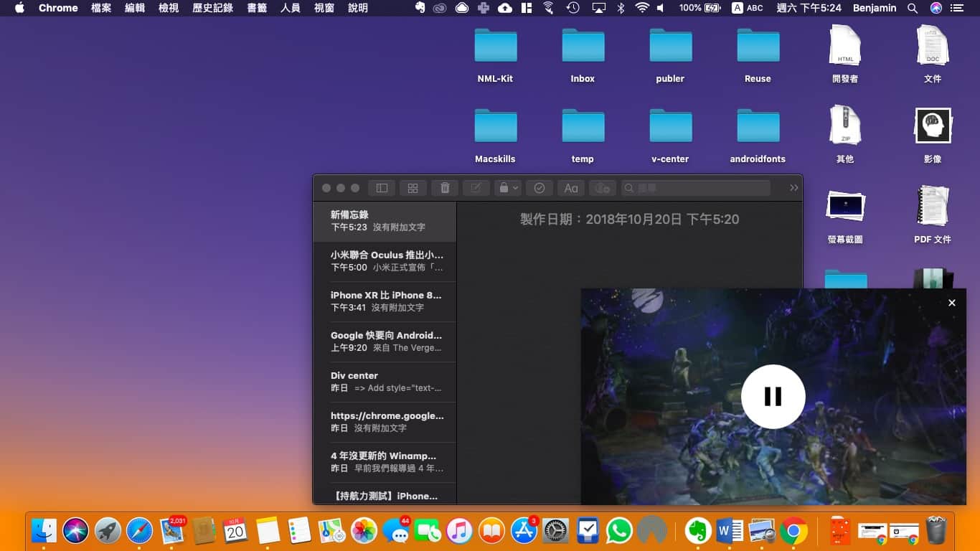This screenshot has height=551, width=980.
Task: Switch Notes to attachments grid view
Action: (413, 188)
